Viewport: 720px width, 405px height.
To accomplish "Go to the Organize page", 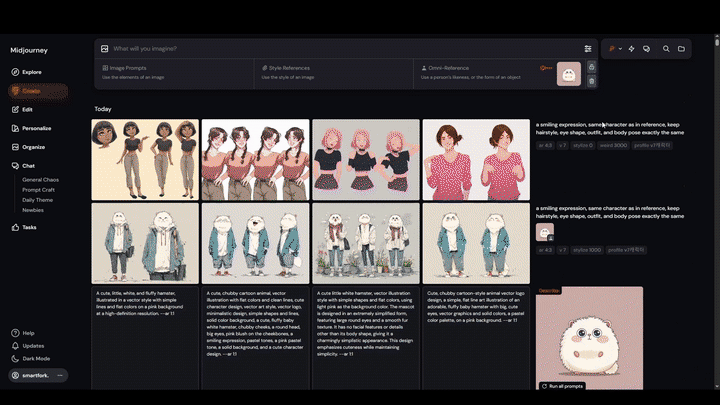I will point(28,147).
